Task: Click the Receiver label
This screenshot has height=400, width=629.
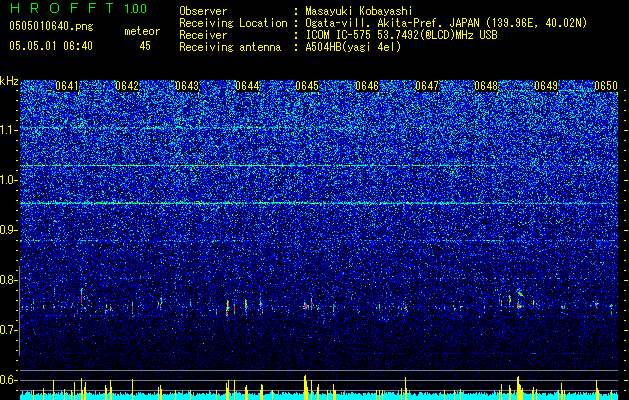Action: point(203,35)
